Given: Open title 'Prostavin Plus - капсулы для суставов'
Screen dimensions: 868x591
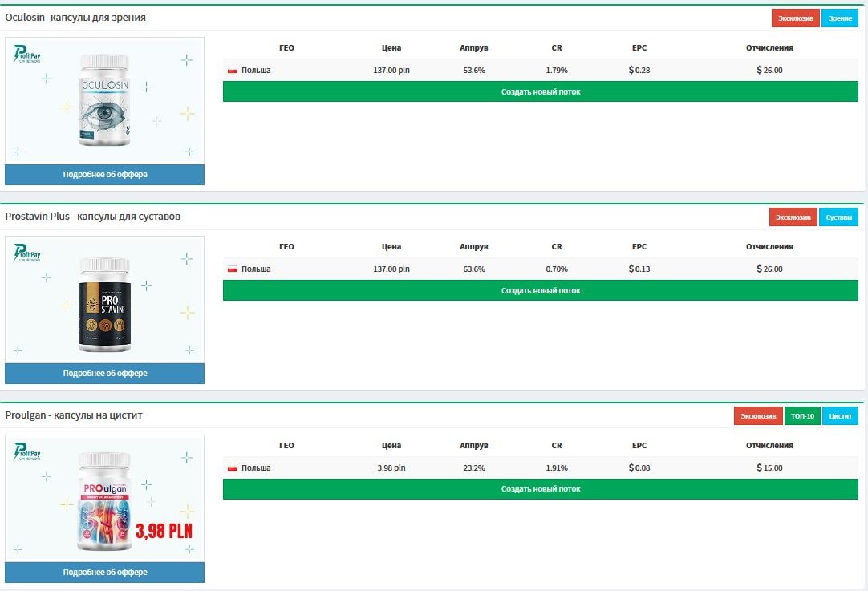Looking at the screenshot, I should pyautogui.click(x=92, y=217).
